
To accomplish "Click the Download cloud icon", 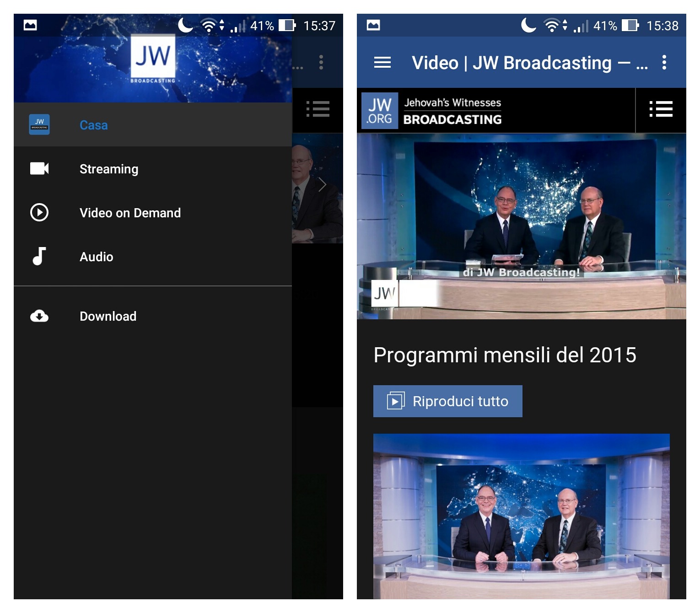I will coord(39,316).
